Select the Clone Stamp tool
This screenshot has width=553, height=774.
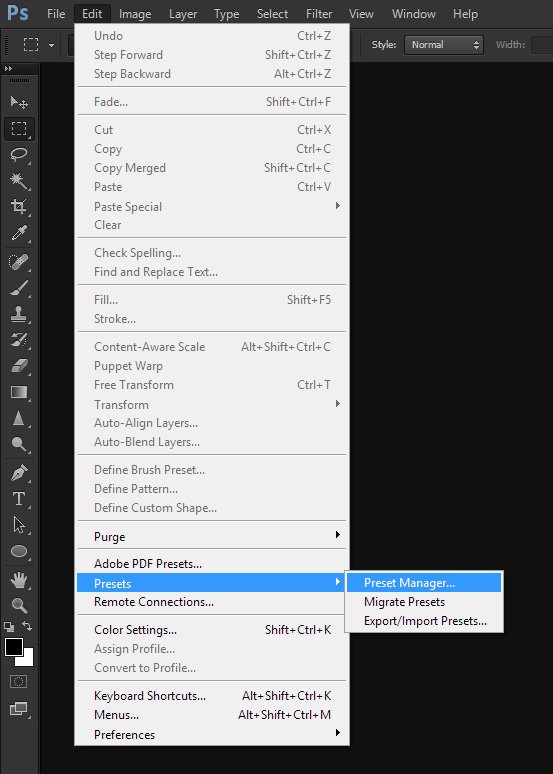click(19, 314)
